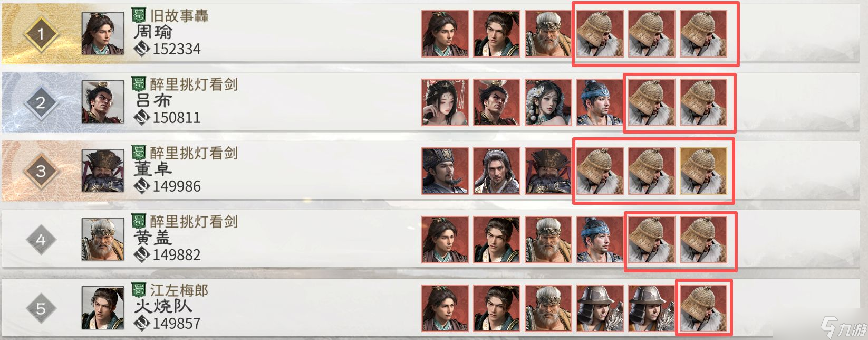Screen dimensions: 868x340
Task: Click the blue headband hero in 黄盖 row
Action: point(600,240)
